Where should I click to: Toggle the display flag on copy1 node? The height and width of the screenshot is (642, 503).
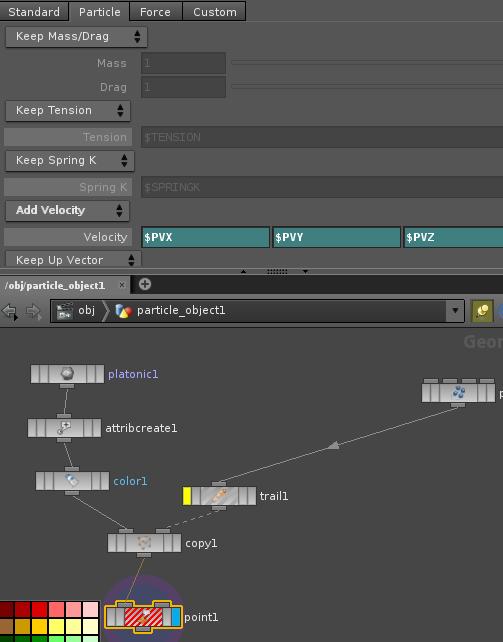tap(176, 543)
